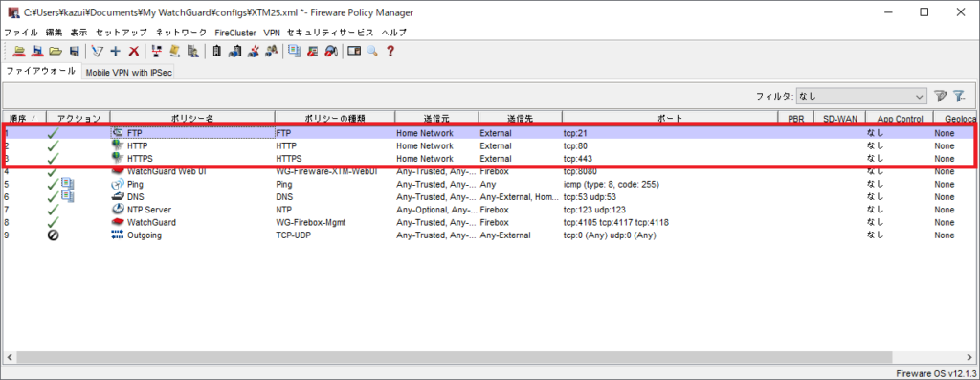980x380 pixels.
Task: Click the black server tower toolbar icon
Action: (x=217, y=52)
